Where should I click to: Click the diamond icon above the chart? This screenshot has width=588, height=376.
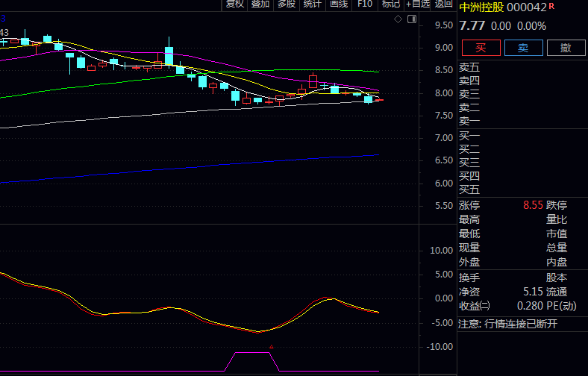(398, 19)
